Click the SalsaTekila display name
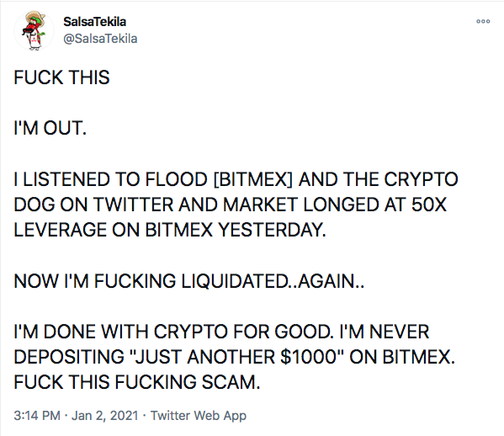The image size is (504, 436). point(94,22)
